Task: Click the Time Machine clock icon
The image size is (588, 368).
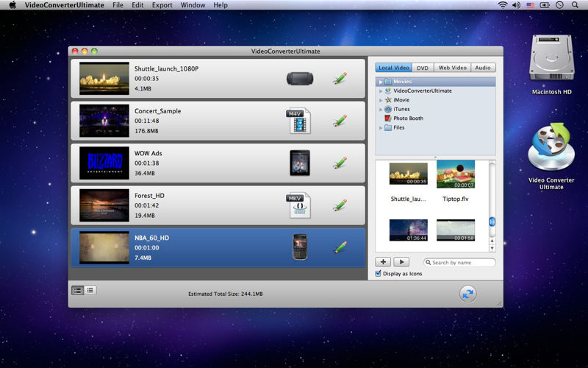Action: tap(559, 5)
